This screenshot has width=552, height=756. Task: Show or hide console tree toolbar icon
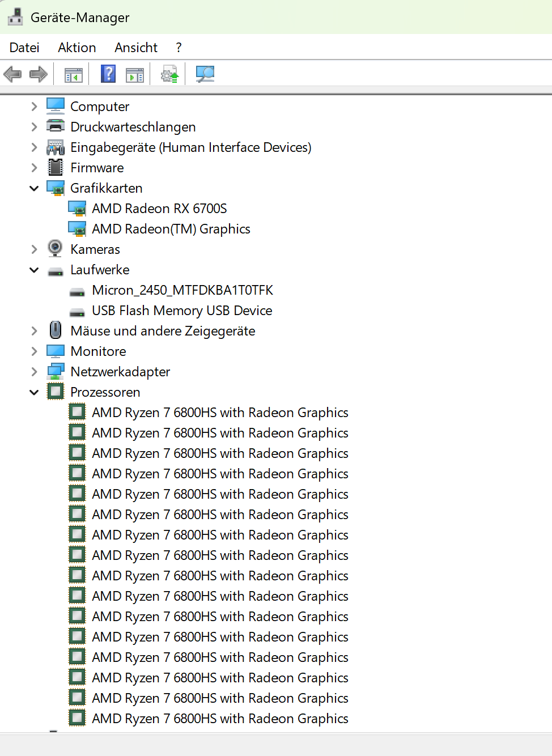(x=74, y=74)
